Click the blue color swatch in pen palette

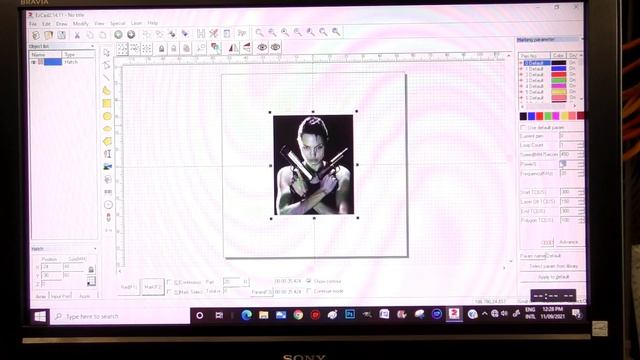pos(531,116)
